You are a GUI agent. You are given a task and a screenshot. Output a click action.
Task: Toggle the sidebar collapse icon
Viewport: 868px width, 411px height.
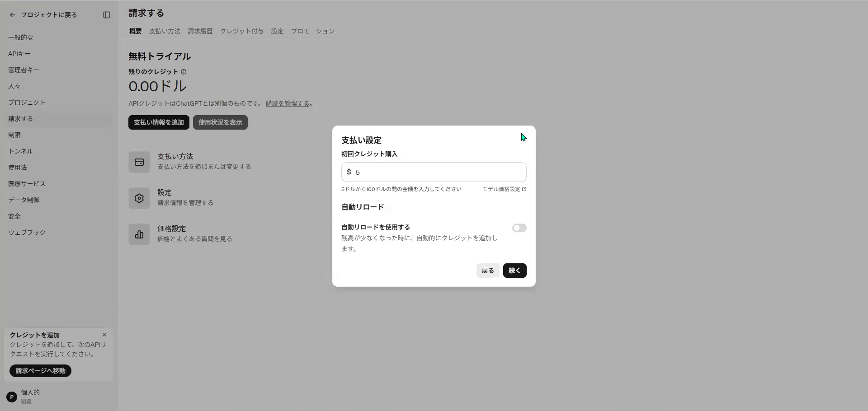pos(107,15)
